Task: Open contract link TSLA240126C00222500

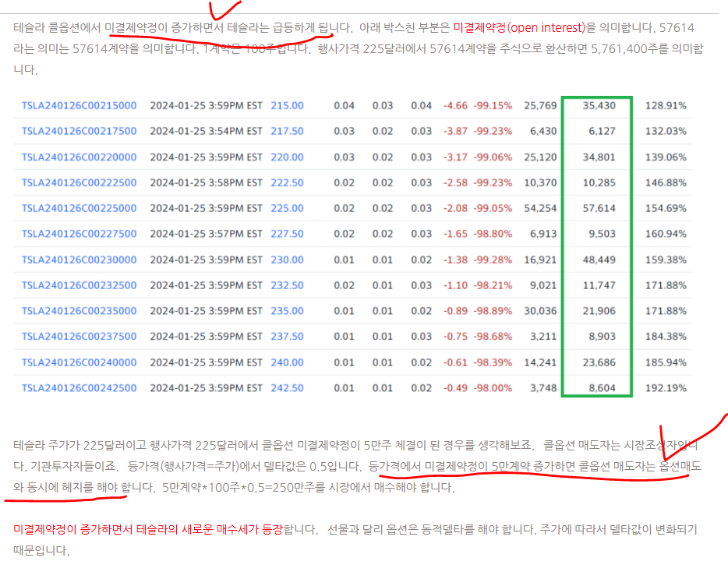Action: tap(80, 183)
